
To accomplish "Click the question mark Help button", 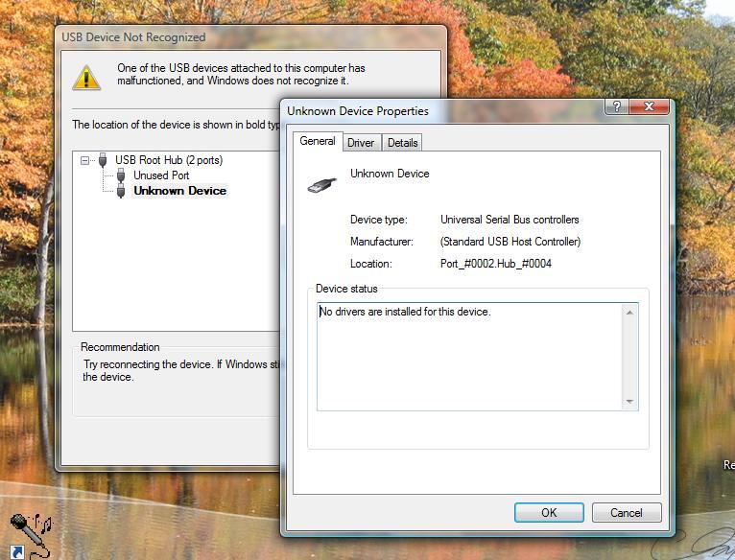I will (x=615, y=106).
